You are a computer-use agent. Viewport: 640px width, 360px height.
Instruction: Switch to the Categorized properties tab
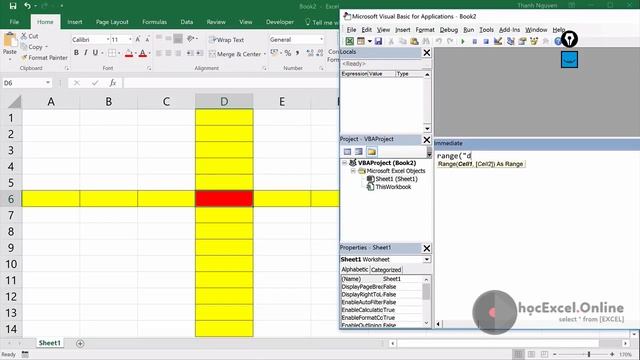tap(386, 270)
